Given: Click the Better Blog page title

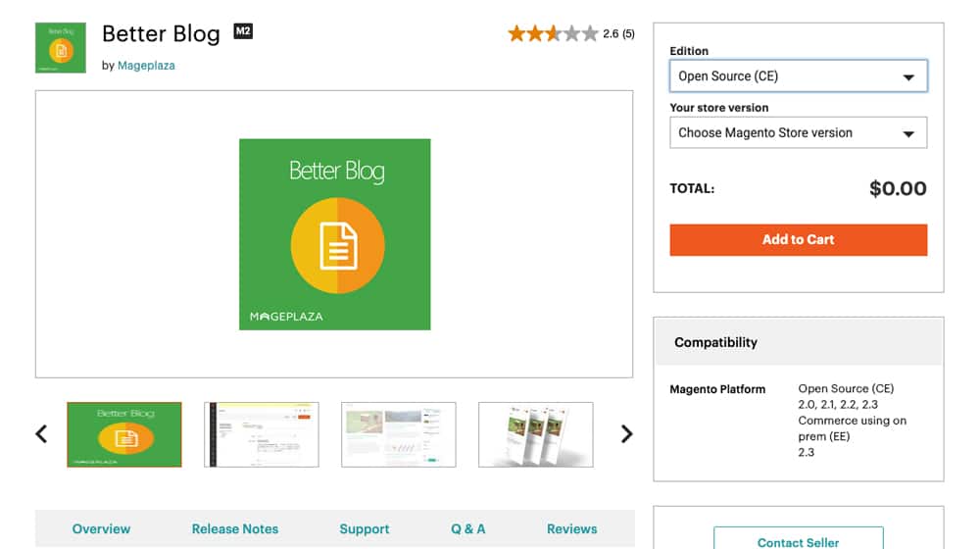Looking at the screenshot, I should [162, 33].
